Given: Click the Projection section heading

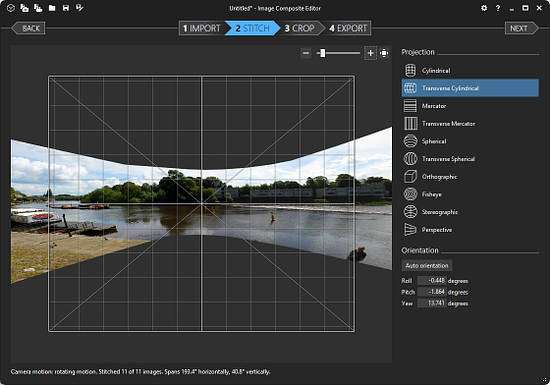Looking at the screenshot, I should click(418, 52).
